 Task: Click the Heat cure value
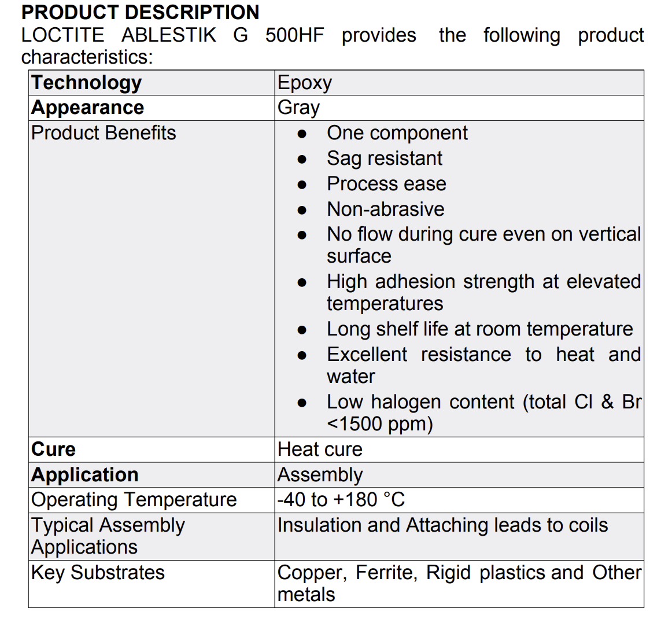(320, 450)
